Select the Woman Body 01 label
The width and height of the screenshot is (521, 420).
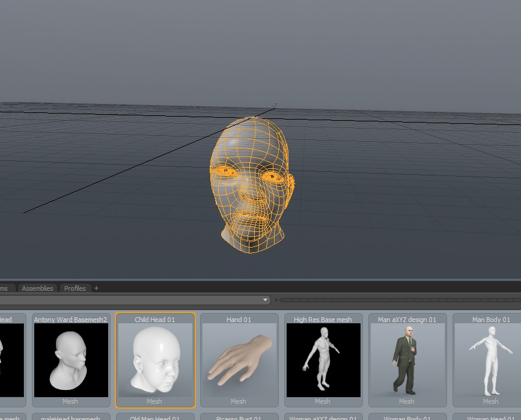(407, 418)
